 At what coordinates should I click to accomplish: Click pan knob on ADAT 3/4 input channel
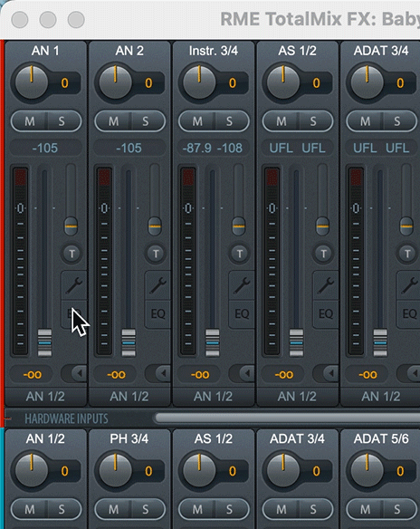(367, 82)
